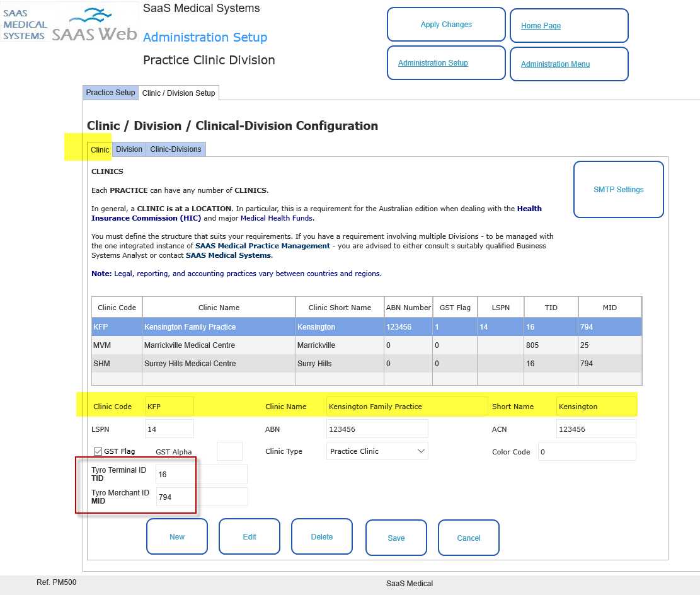Click the GST Alpha input box
The width and height of the screenshot is (700, 595).
pos(229,451)
